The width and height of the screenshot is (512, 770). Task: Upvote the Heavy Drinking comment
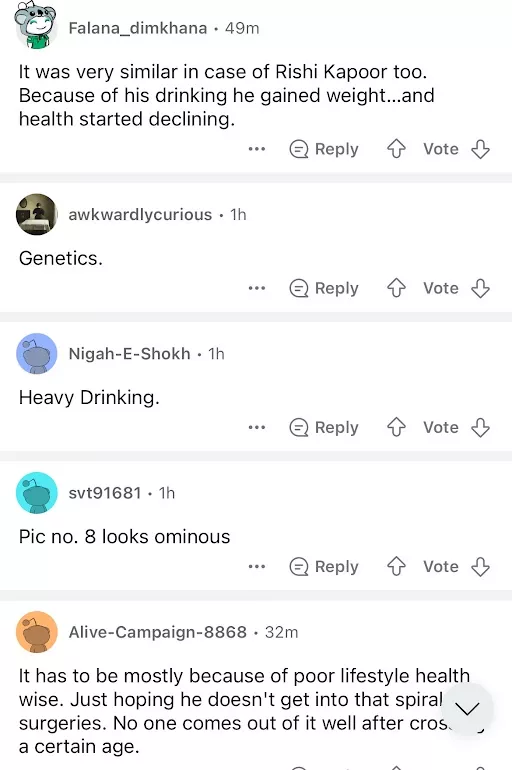pos(396,427)
